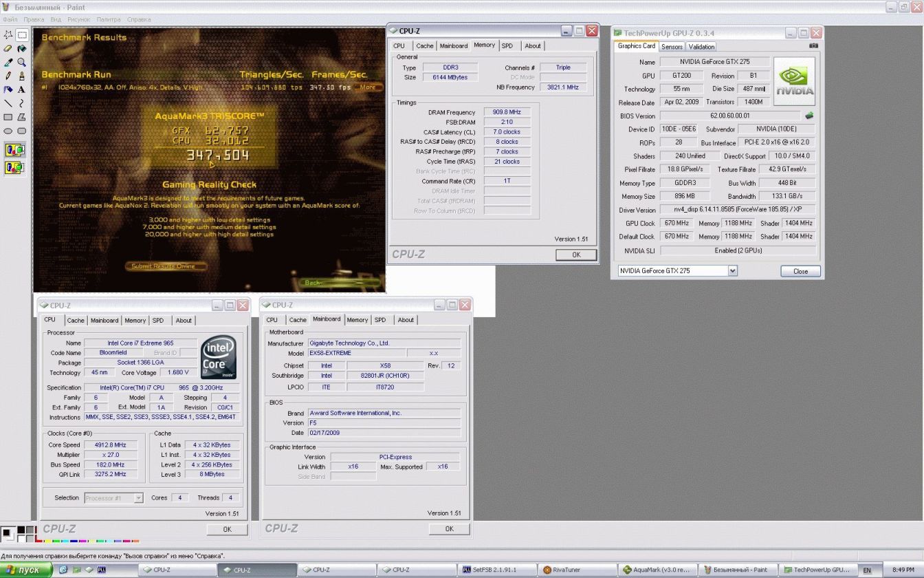Screen dimensions: 924x578
Task: Switch to SetFSB 2.1.91.1 taskbar button
Action: point(497,570)
